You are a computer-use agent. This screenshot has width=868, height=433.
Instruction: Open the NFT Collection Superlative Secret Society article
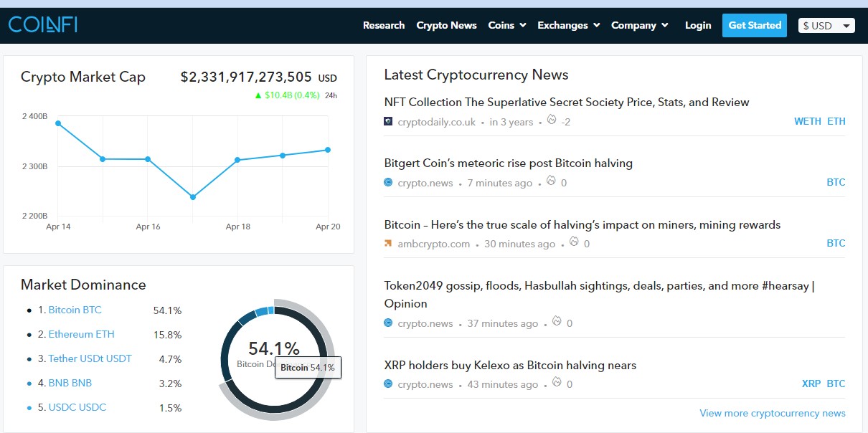point(567,102)
